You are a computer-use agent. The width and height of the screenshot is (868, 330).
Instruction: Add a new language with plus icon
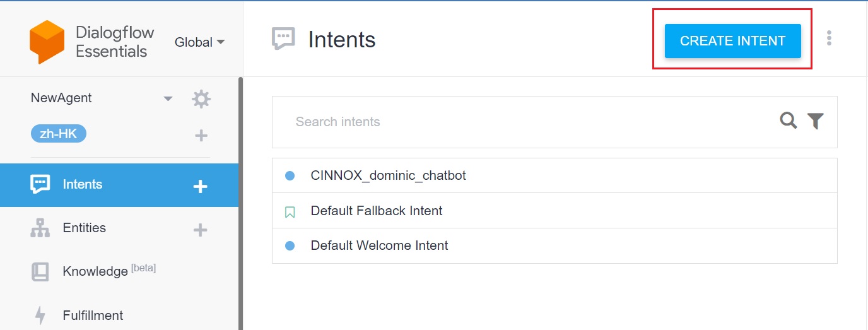(x=201, y=136)
